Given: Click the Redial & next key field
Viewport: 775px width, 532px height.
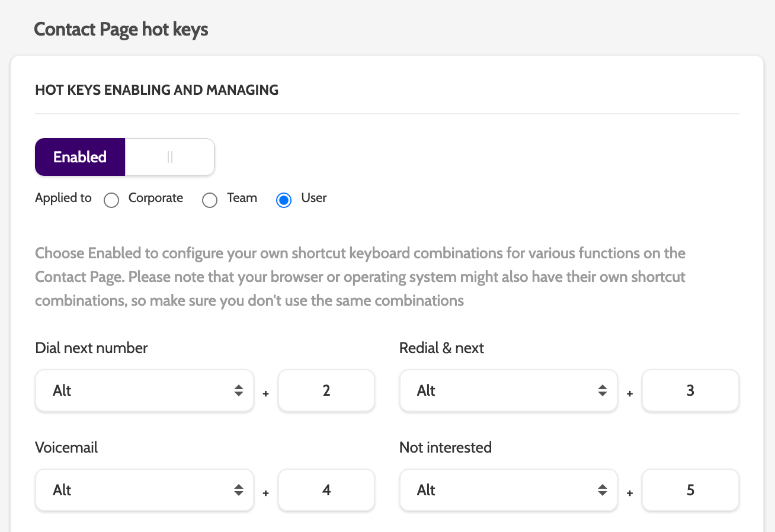Looking at the screenshot, I should point(690,391).
